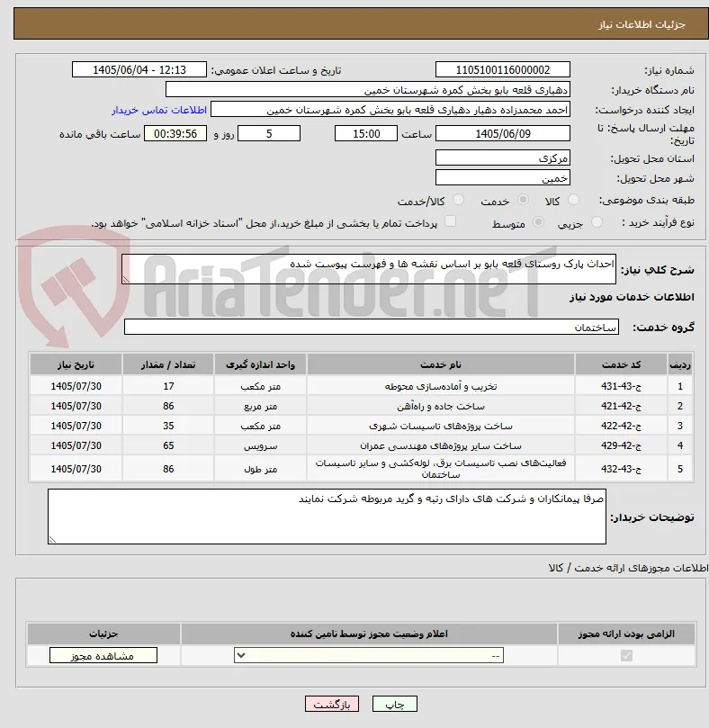This screenshot has width=709, height=728.
Task: Click service name ساخت پروژه‌های تاسیسات شهری
Action: (441, 427)
